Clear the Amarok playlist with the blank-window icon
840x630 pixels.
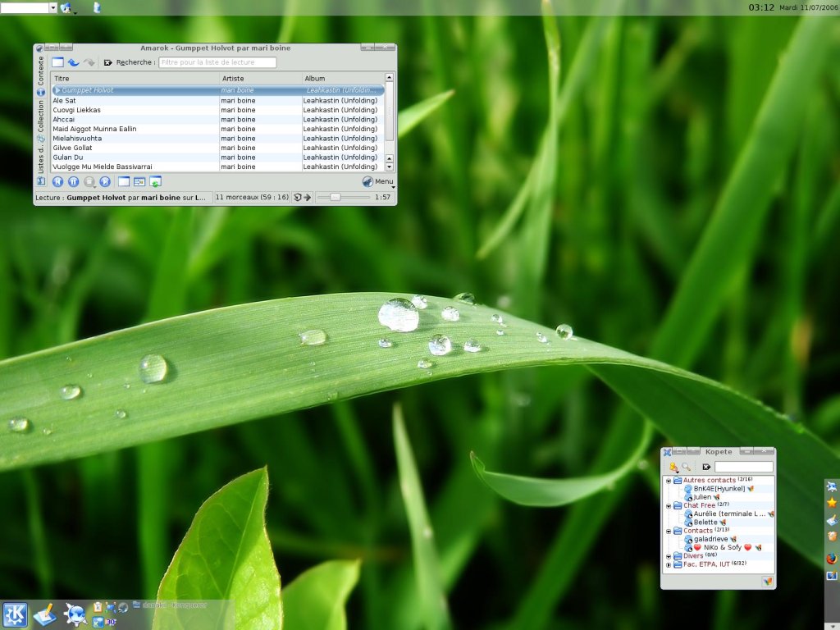[57, 62]
